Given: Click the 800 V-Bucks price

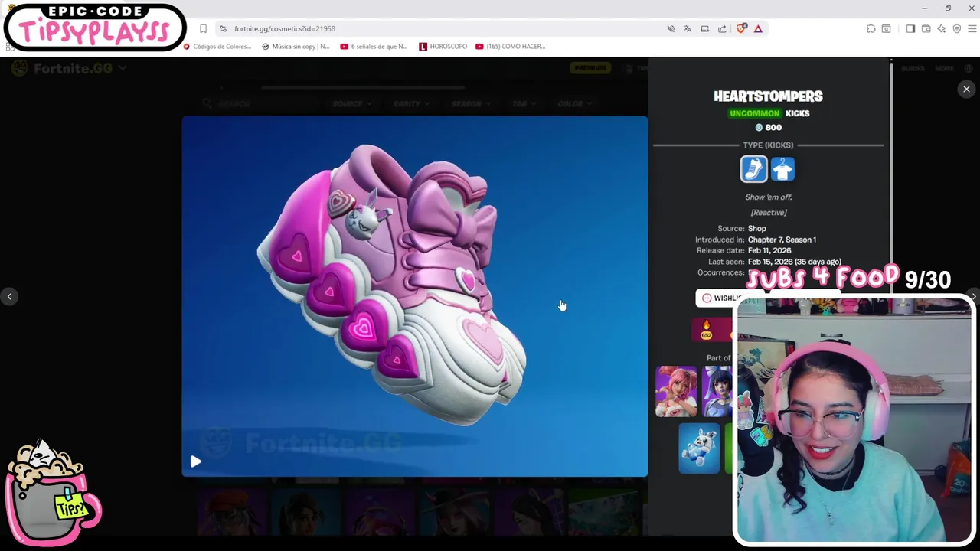Looking at the screenshot, I should coord(769,128).
